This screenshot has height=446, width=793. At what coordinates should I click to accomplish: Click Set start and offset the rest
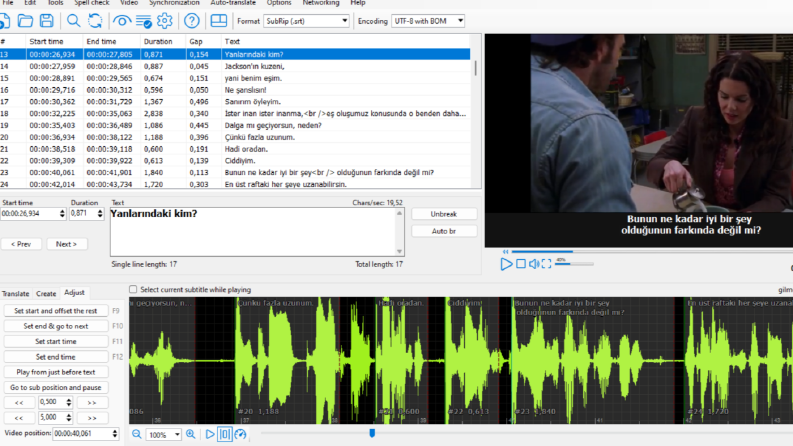56,310
